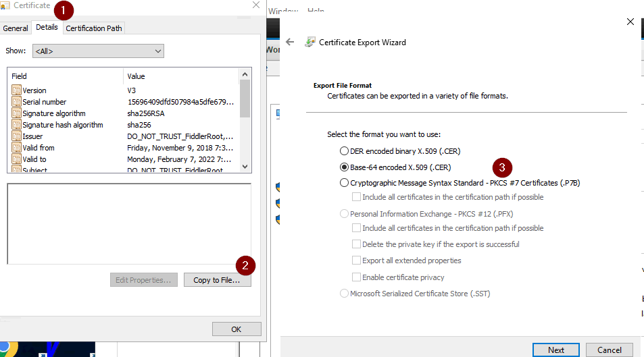Select DER encoded binary X.509 option
This screenshot has height=357, width=644.
[345, 151]
